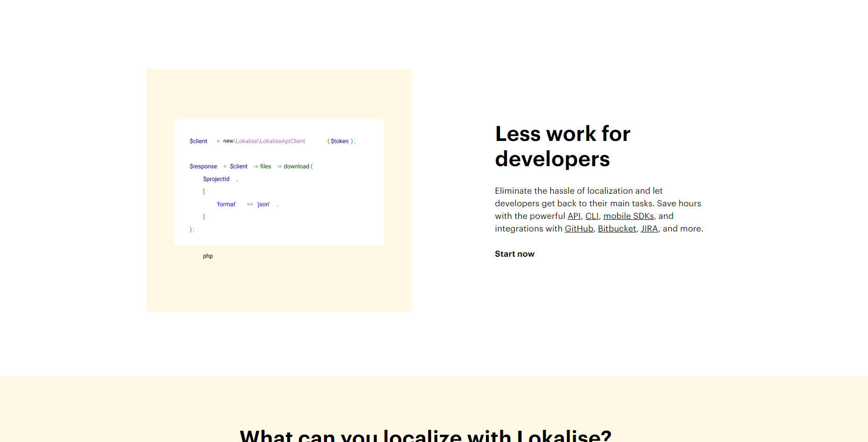This screenshot has height=442, width=868.
Task: Click the PHP code sample box
Action: 279,182
